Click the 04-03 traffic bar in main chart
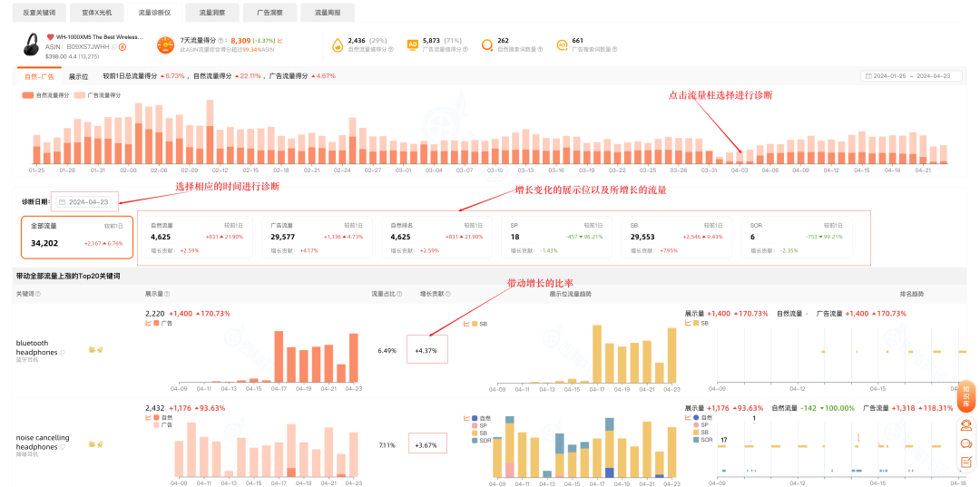This screenshot has height=487, width=980. [740, 158]
